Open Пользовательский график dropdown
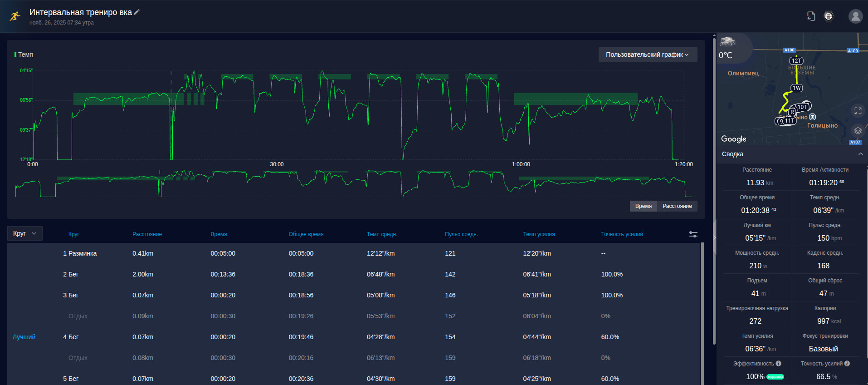This screenshot has width=868, height=385. 648,54
